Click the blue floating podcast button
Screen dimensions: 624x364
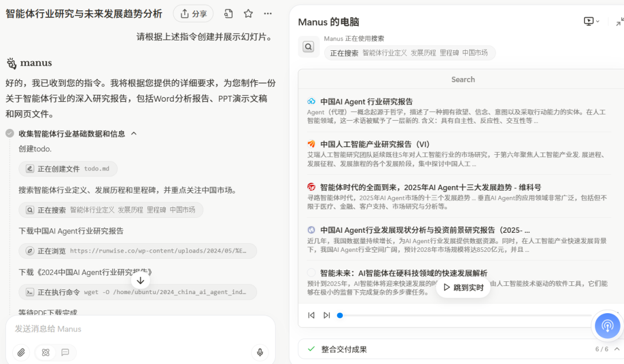click(x=607, y=326)
